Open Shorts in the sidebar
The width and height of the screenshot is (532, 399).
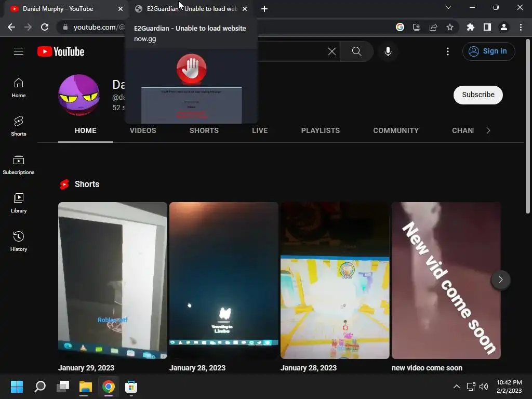tap(19, 126)
